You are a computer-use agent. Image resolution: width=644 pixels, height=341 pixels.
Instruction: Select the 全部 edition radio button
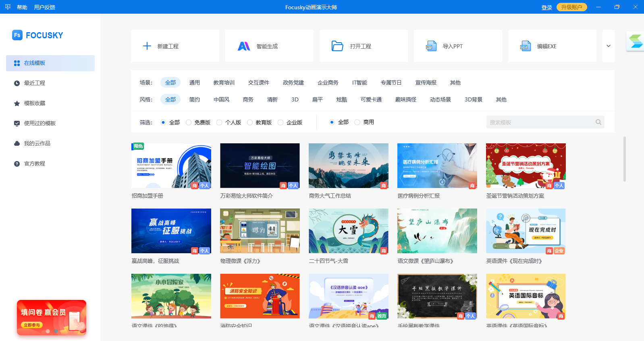163,122
